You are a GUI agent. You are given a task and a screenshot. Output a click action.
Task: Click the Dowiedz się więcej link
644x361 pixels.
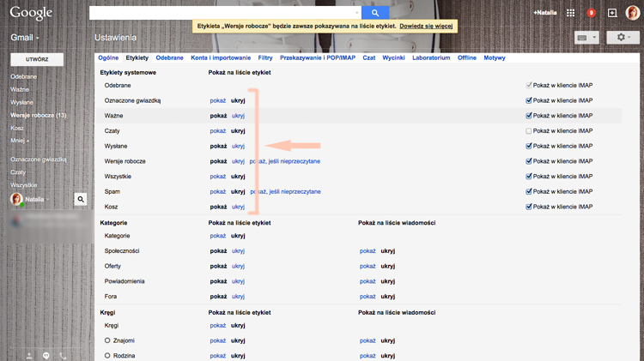coord(426,26)
